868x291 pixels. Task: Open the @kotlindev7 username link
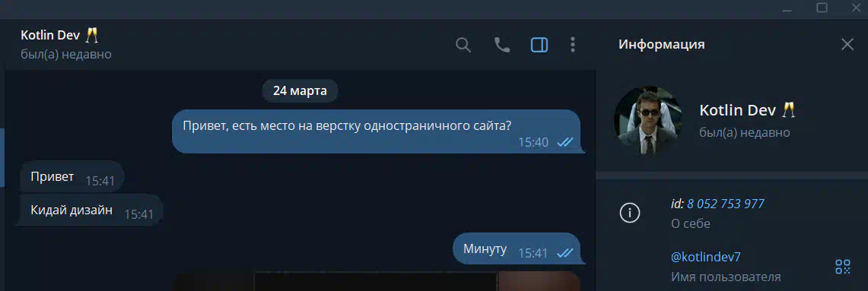(x=705, y=257)
